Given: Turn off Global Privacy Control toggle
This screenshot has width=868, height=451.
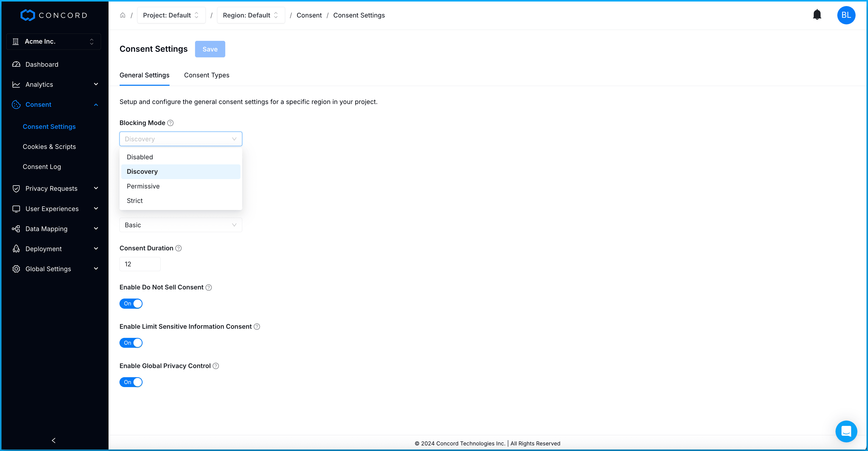Looking at the screenshot, I should (x=131, y=382).
